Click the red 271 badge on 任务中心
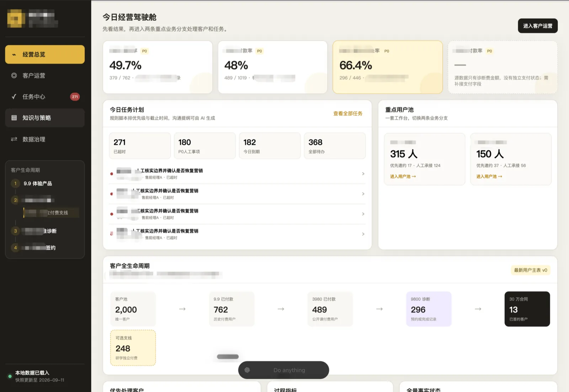The width and height of the screenshot is (569, 392). click(x=75, y=97)
